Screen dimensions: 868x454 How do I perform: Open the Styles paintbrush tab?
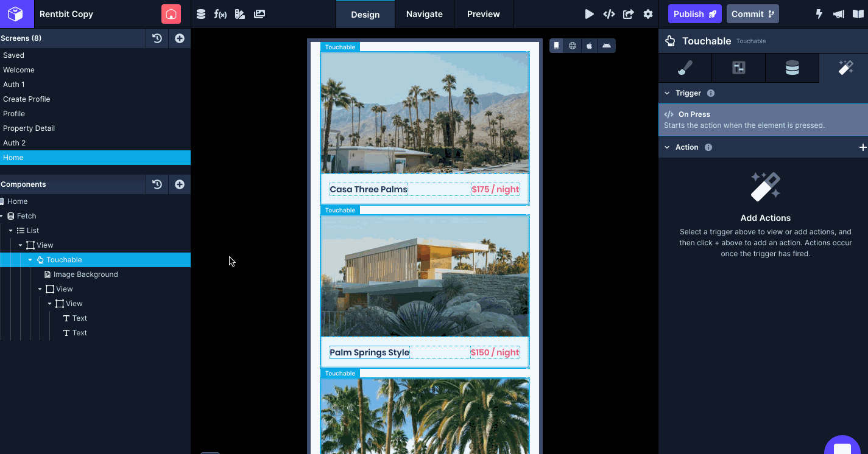coord(685,68)
